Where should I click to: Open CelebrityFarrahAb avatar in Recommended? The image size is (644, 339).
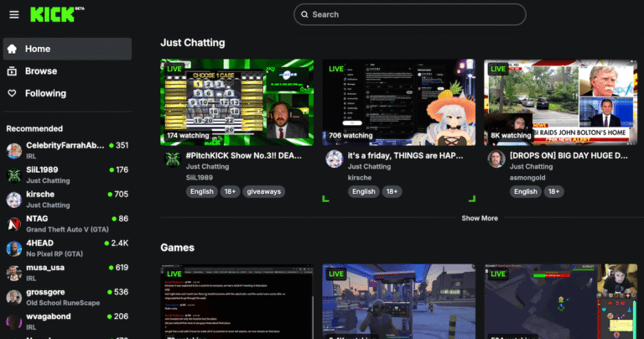point(14,151)
